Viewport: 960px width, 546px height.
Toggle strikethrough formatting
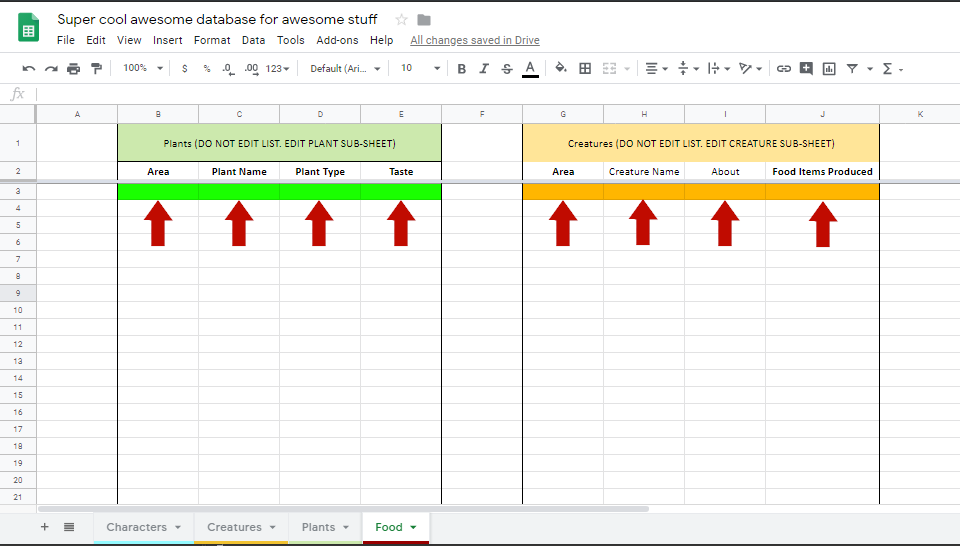pos(507,69)
